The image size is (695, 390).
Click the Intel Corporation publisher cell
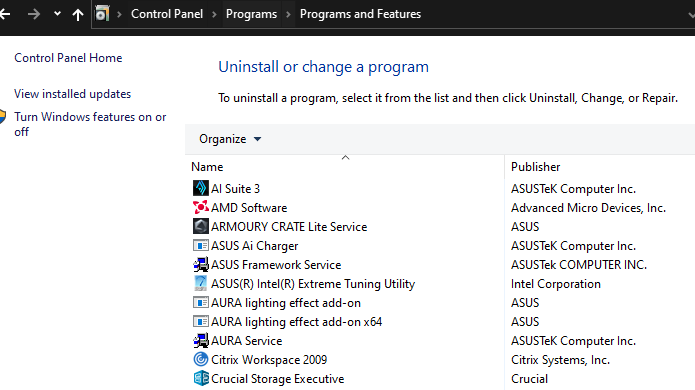pos(556,284)
